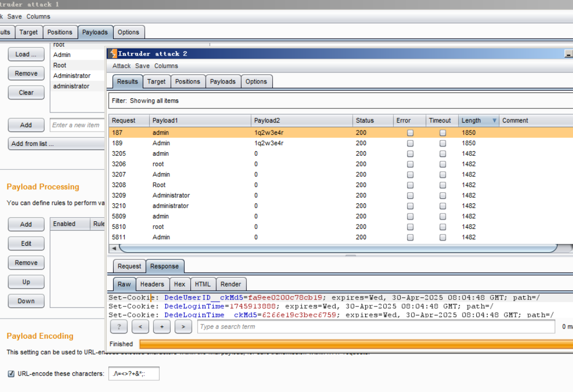Tick the Timeout checkbox for request 3206
The image size is (573, 392).
pos(443,164)
